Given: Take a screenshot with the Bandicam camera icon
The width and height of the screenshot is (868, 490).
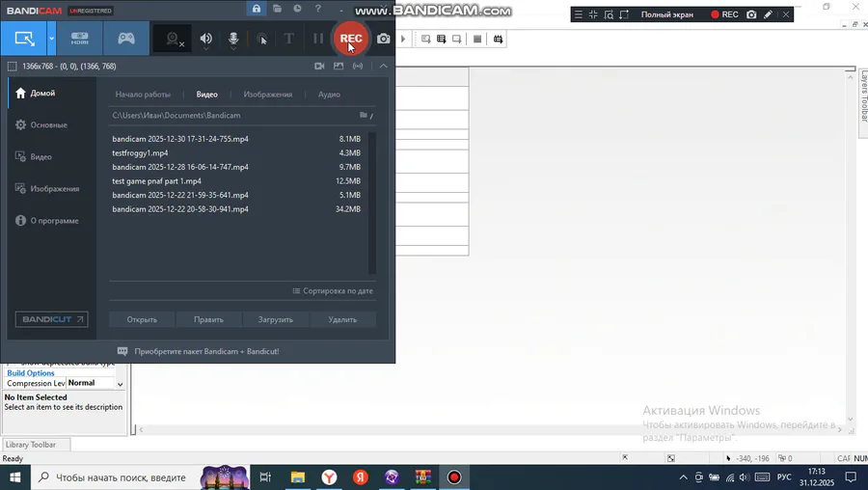Looking at the screenshot, I should (383, 39).
